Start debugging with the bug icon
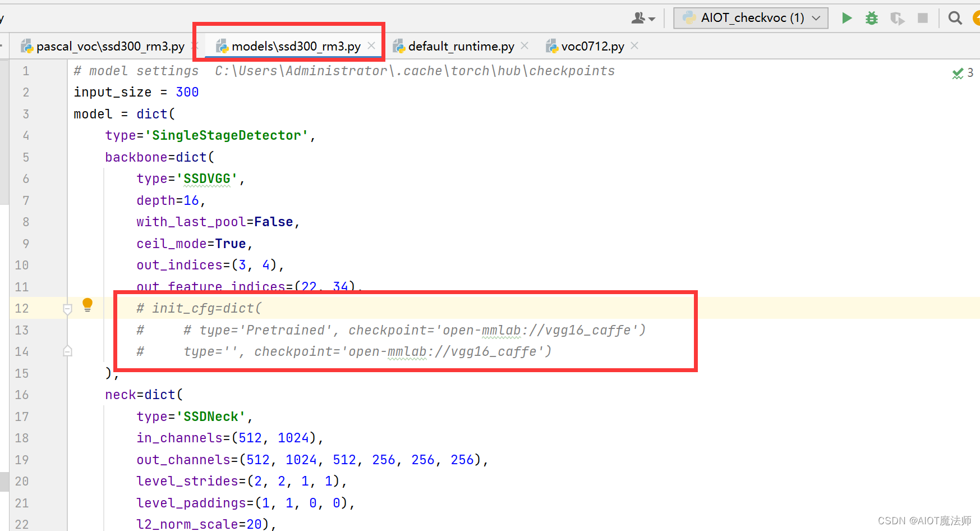Screen dimensions: 980x531 point(872,18)
